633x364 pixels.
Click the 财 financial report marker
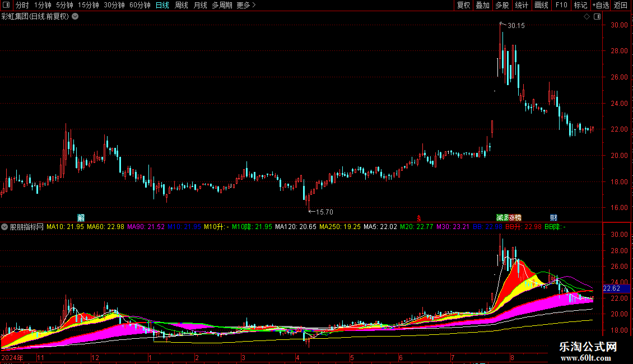(553, 218)
